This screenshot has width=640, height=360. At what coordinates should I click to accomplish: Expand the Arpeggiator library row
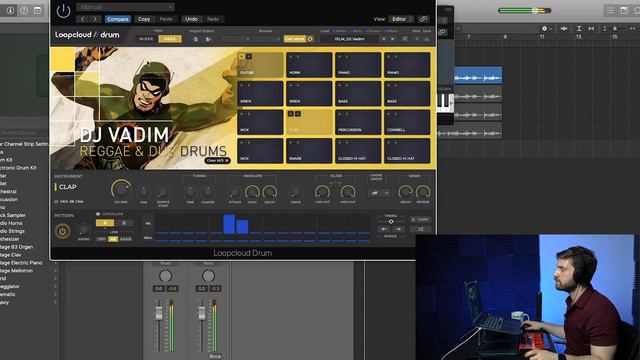[56, 287]
